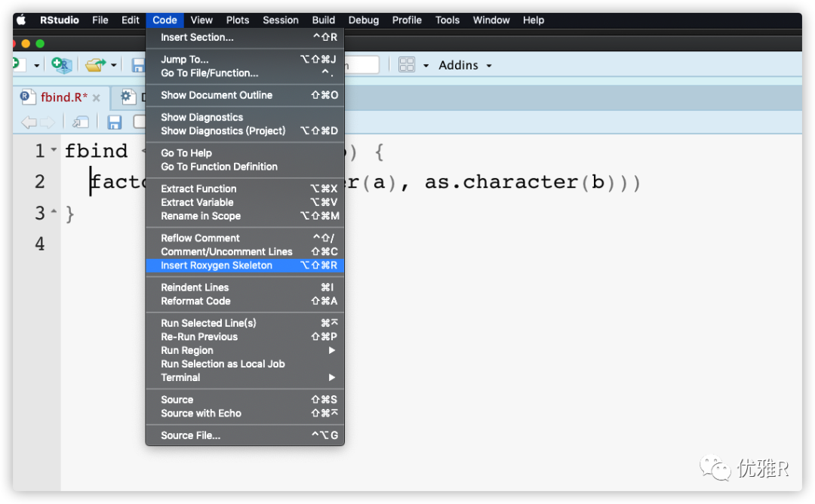Choose Source File...

click(244, 435)
